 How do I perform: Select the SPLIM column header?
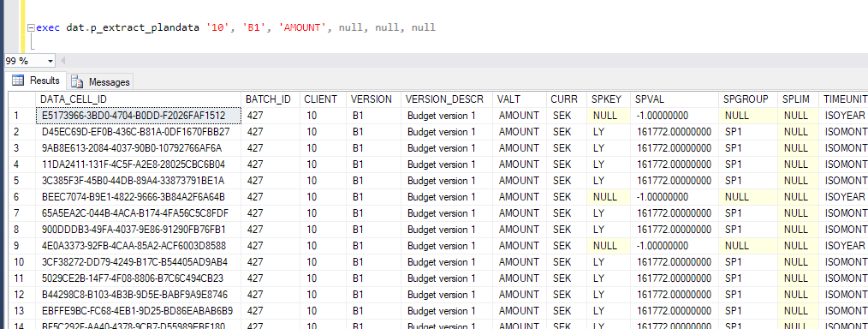point(798,99)
